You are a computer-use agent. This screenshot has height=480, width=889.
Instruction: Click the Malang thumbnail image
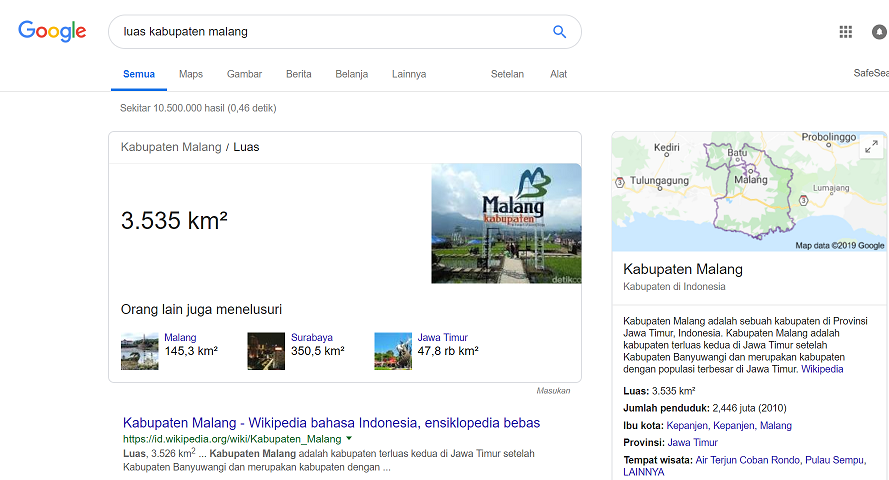[x=139, y=351]
